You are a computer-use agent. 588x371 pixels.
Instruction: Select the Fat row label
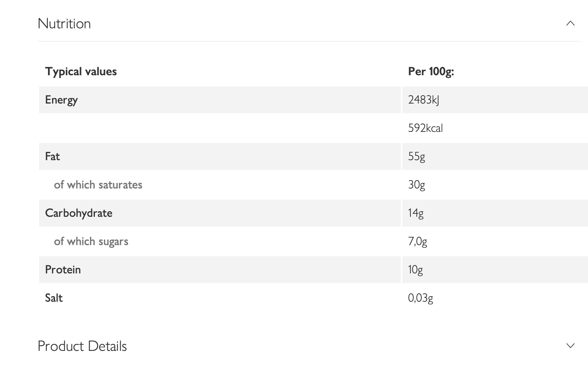pos(52,156)
